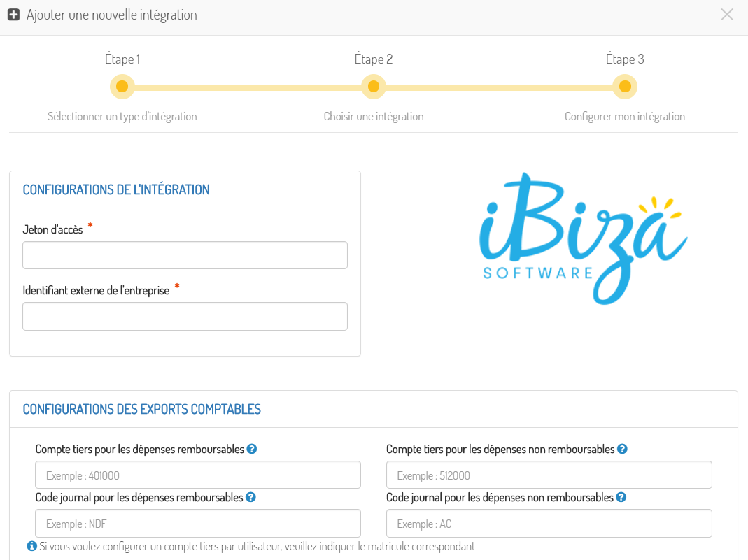Click the 'Si vous voulez configurer un compte tiers' note

(257, 546)
